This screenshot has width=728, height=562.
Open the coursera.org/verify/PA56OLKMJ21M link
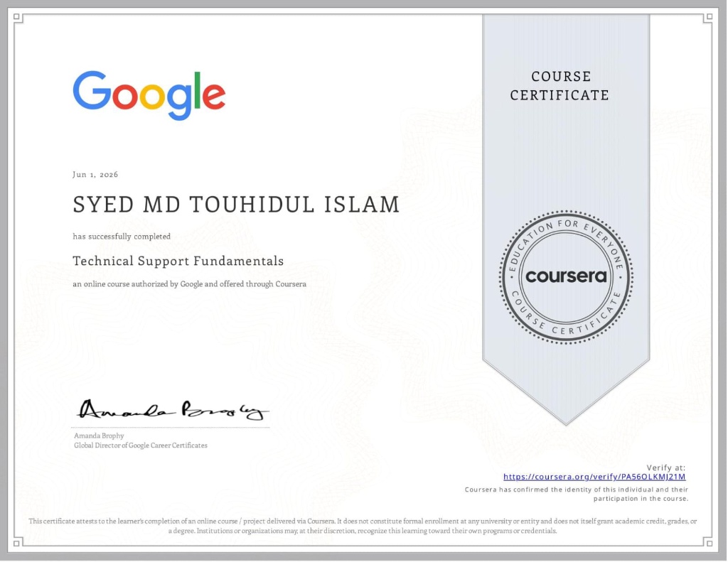[x=594, y=477]
